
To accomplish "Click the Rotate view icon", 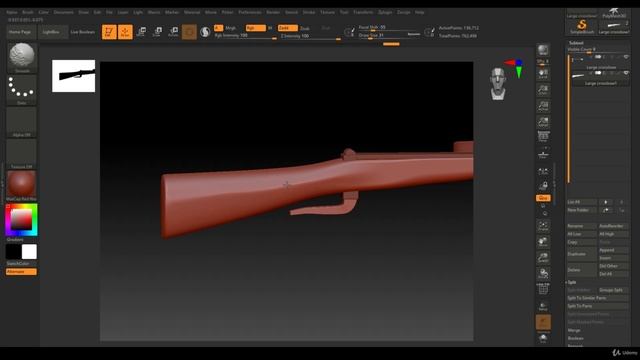I will 543,273.
